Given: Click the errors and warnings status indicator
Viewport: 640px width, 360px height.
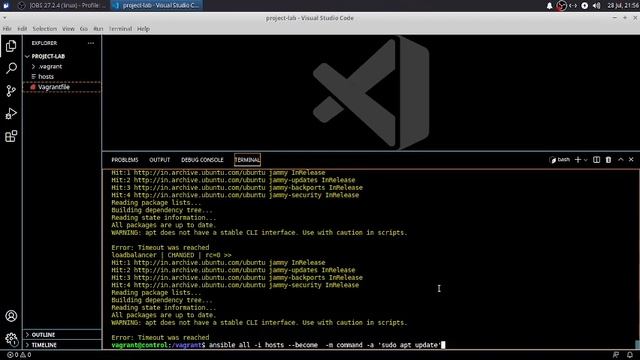Looking at the screenshot, I should click(19, 355).
